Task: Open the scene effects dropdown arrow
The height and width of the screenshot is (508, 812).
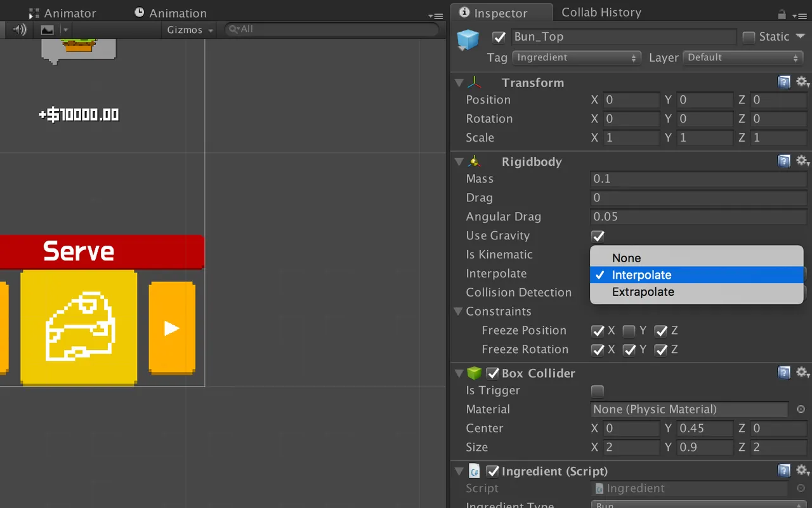Action: pyautogui.click(x=65, y=30)
